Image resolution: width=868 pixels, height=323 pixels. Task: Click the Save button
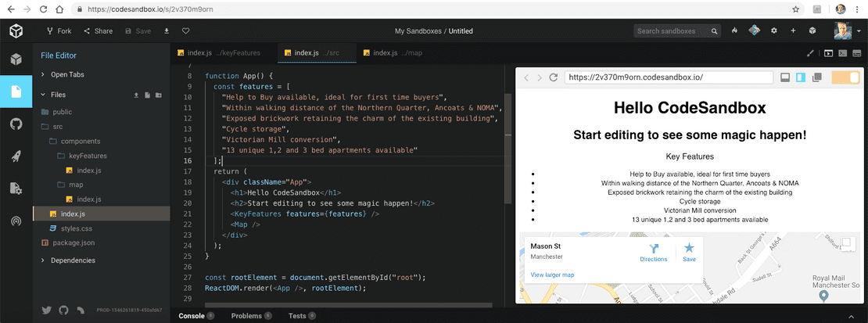(138, 31)
